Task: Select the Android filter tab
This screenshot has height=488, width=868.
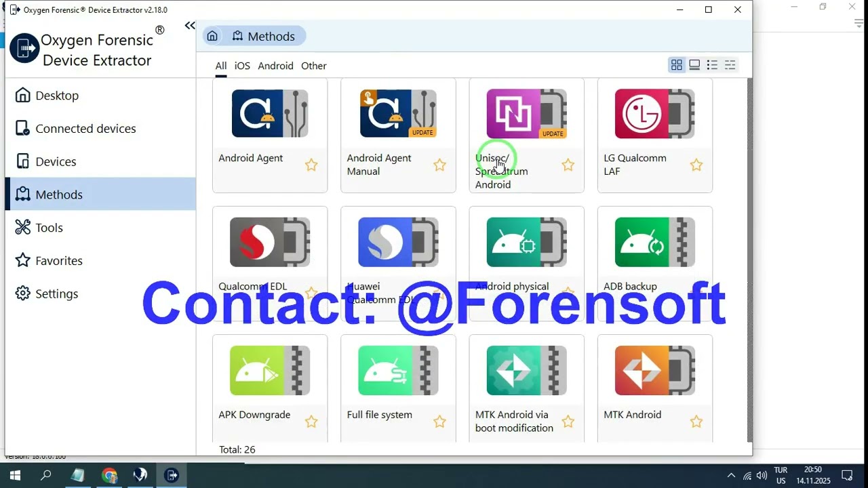Action: (x=275, y=66)
